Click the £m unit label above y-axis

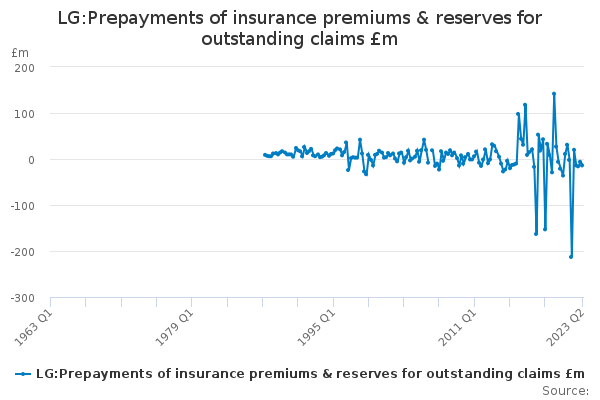(x=20, y=52)
